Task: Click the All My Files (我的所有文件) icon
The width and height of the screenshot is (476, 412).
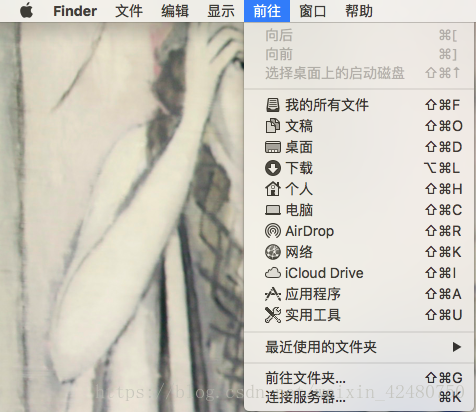Action: coord(273,105)
